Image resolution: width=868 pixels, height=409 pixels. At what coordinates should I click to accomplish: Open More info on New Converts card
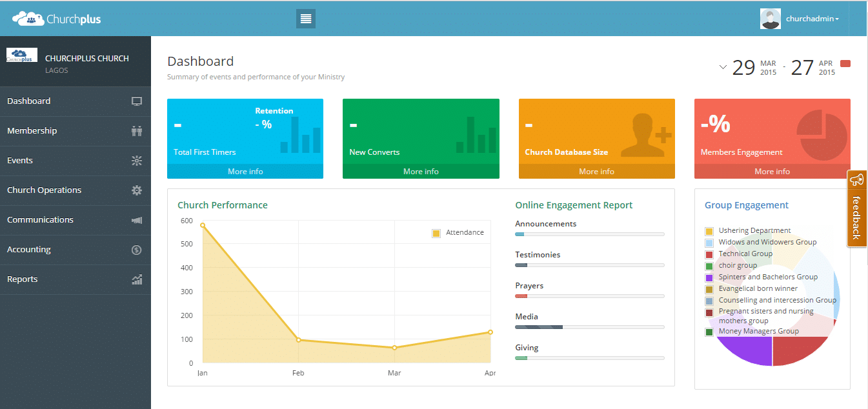click(421, 172)
